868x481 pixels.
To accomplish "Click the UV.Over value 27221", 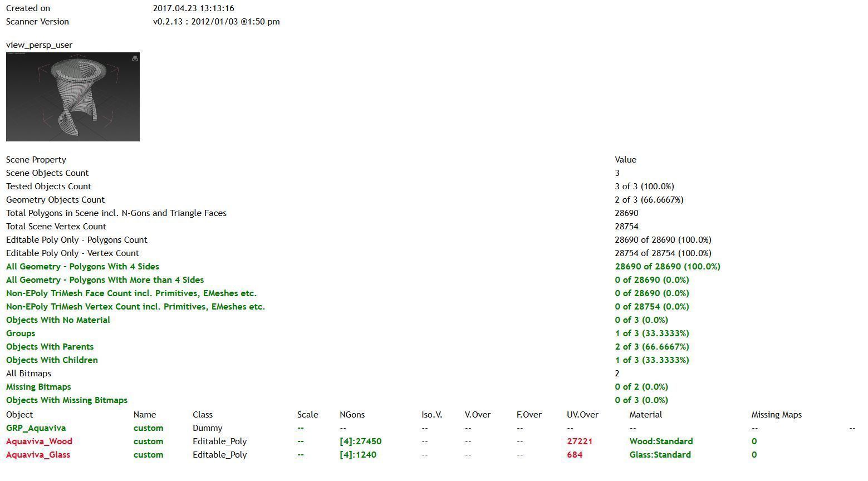I will (580, 441).
